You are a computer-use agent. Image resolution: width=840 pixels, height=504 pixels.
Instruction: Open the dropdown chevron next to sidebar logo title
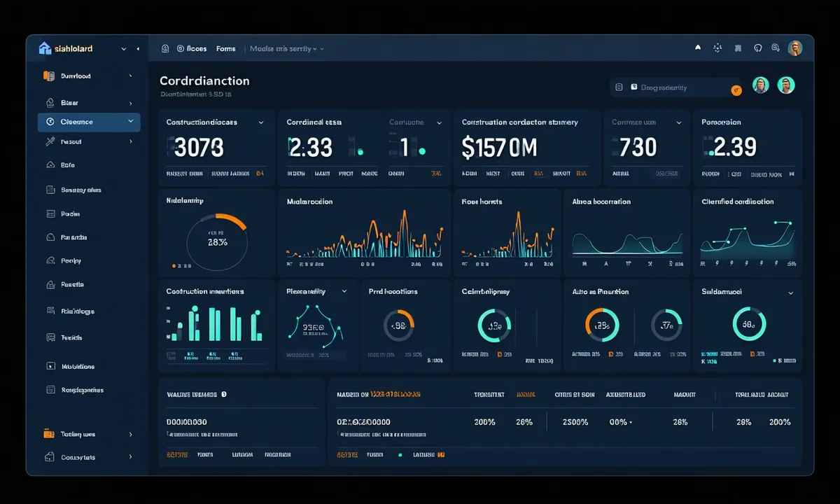coord(124,49)
